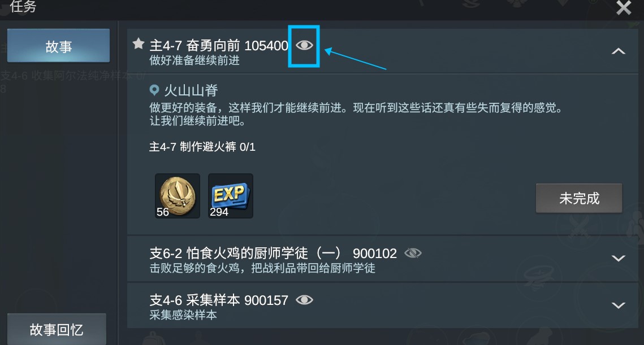Switch to the 故事 tab
This screenshot has height=345, width=644.
click(58, 46)
